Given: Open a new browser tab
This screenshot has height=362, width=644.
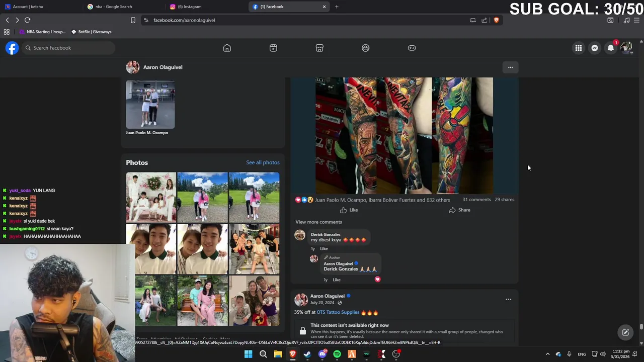Looking at the screenshot, I should pyautogui.click(x=337, y=7).
